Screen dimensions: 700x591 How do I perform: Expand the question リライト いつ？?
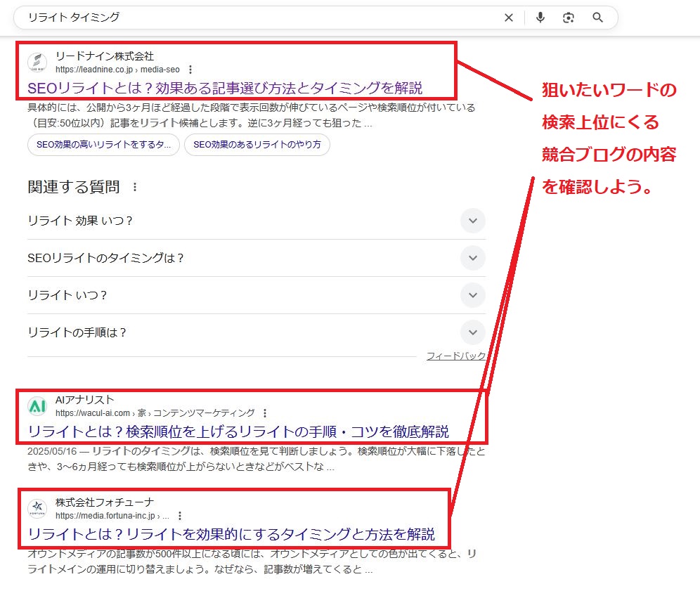[473, 295]
